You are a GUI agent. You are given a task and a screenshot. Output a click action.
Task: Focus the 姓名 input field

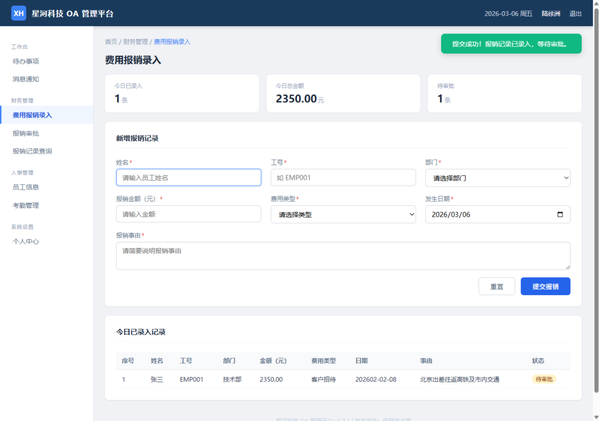pos(188,178)
